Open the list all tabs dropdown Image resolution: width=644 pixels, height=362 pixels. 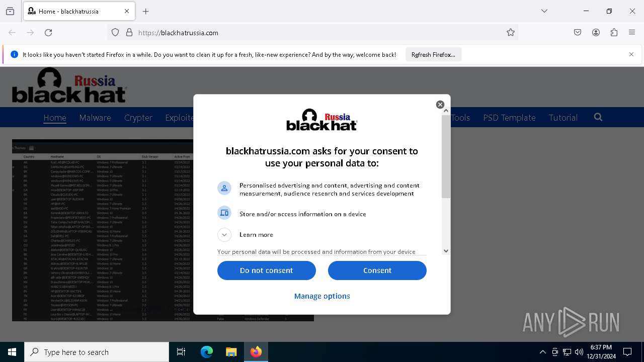(x=544, y=11)
